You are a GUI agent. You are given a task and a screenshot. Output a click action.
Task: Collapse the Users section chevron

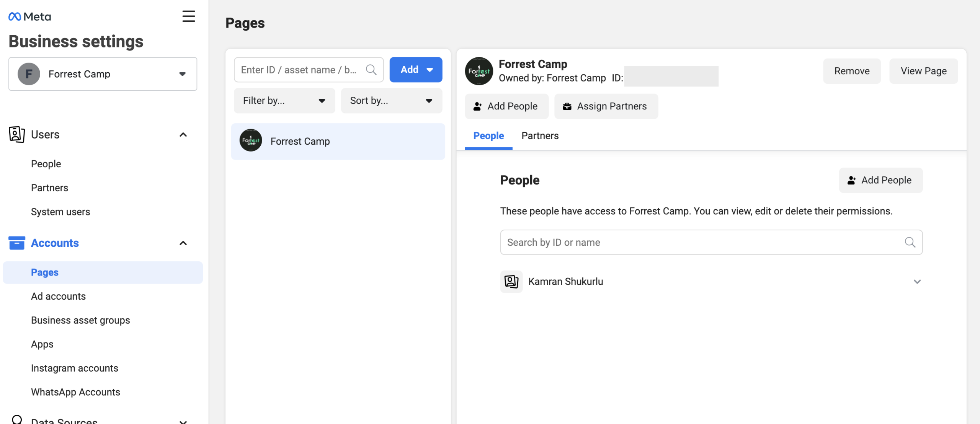183,135
